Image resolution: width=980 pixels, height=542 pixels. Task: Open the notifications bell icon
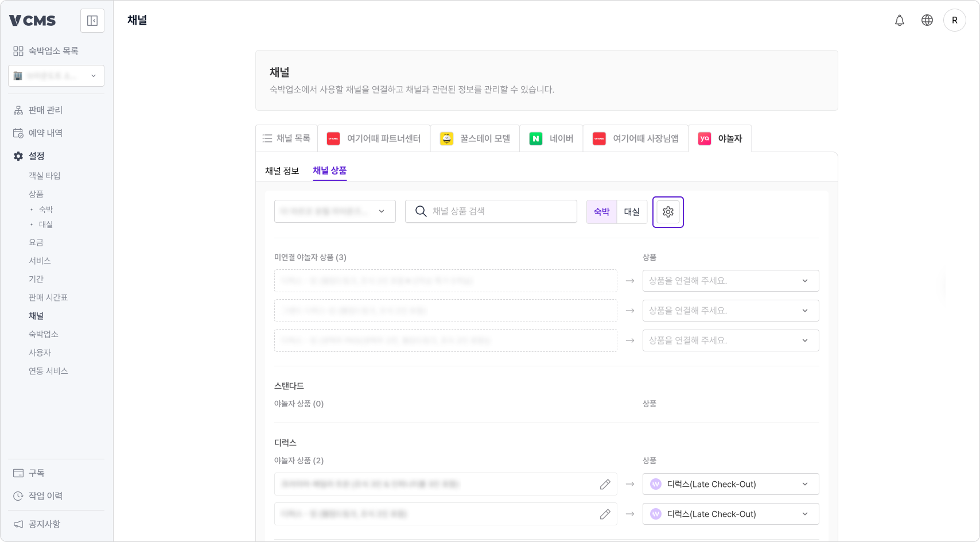coord(900,20)
